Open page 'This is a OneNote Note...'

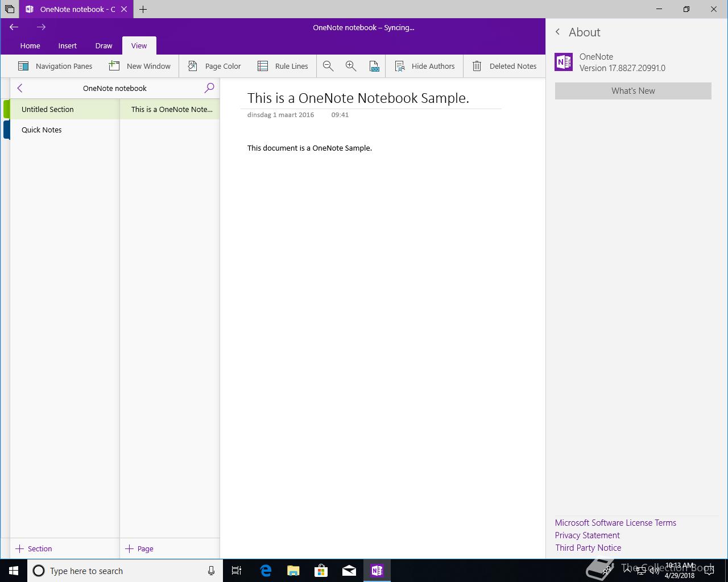tap(169, 109)
